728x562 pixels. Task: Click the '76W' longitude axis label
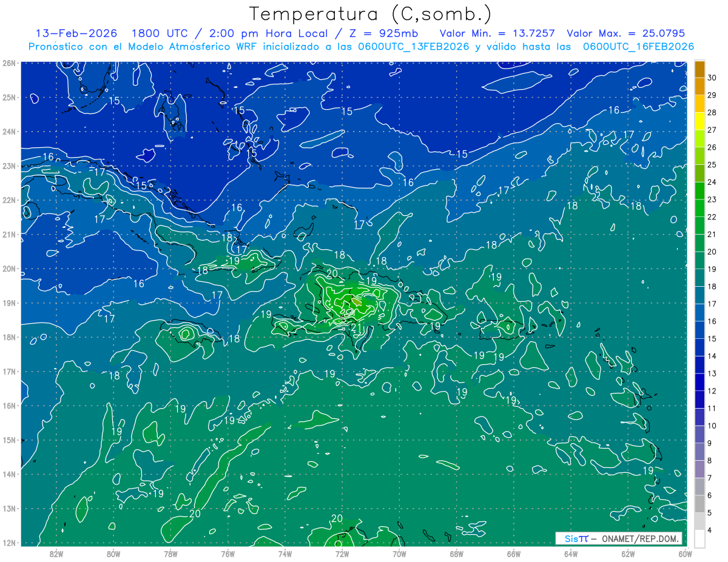click(227, 554)
